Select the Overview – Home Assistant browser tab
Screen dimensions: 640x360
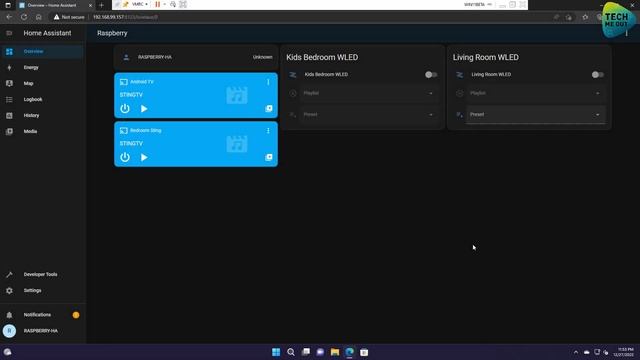56,5
